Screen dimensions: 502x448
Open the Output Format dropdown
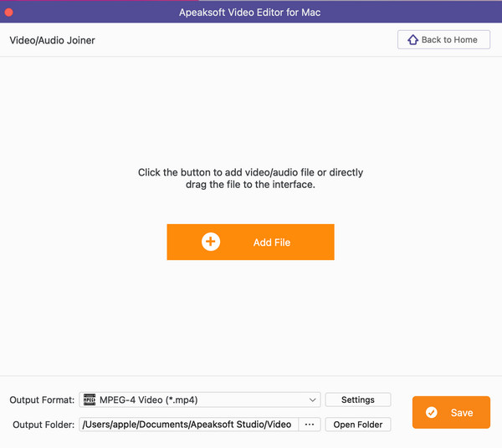(x=200, y=400)
